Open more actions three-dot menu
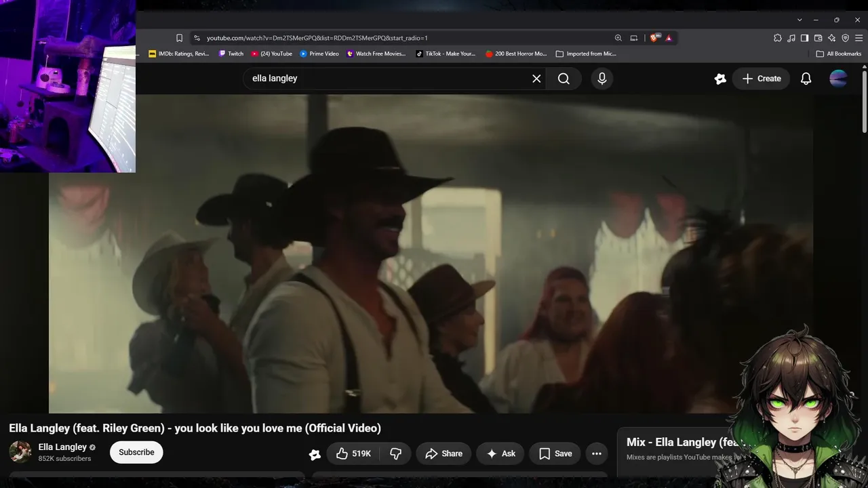The image size is (868, 488). (597, 453)
